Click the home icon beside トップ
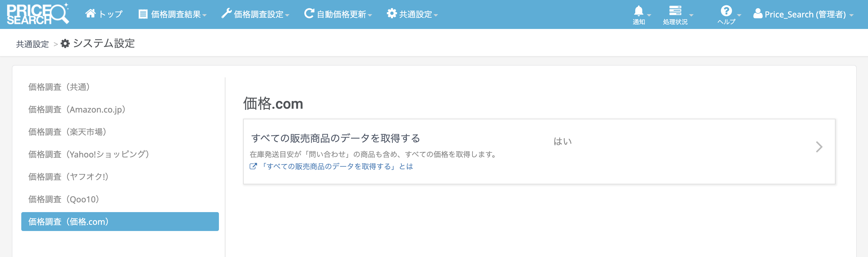Image resolution: width=868 pixels, height=257 pixels. tap(90, 14)
